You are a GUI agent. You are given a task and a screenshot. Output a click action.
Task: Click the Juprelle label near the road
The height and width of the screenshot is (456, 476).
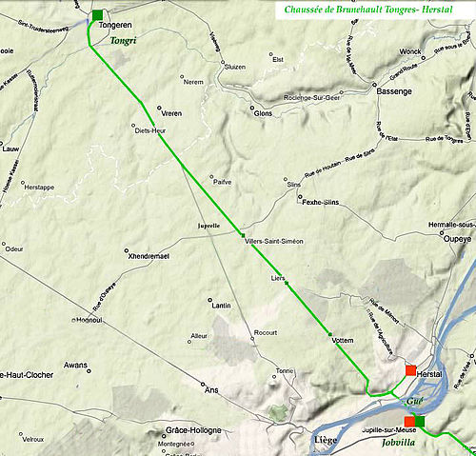point(208,226)
